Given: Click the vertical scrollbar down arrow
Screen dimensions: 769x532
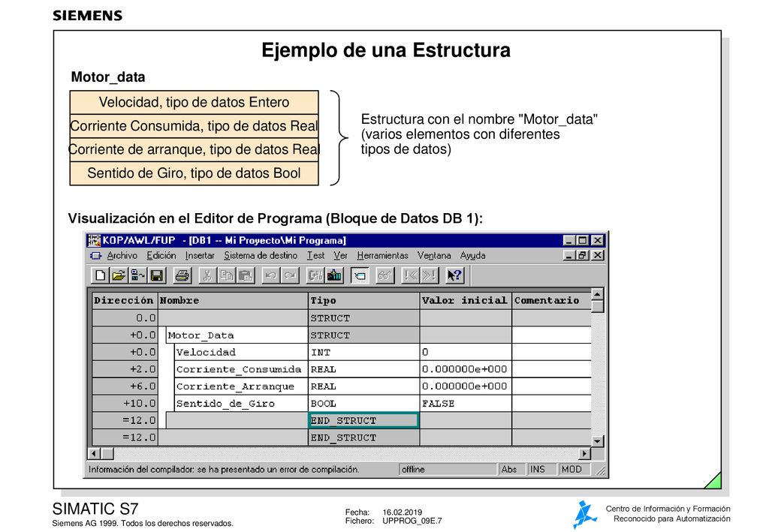Looking at the screenshot, I should pos(597,441).
